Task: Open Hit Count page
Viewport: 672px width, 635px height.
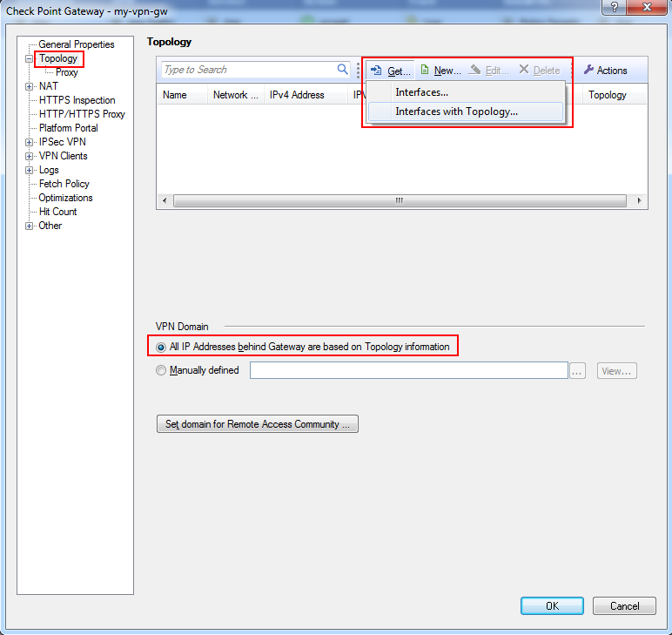Action: [57, 212]
